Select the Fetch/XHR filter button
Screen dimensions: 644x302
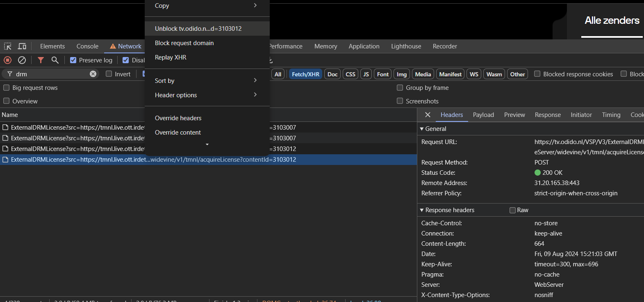(x=305, y=74)
